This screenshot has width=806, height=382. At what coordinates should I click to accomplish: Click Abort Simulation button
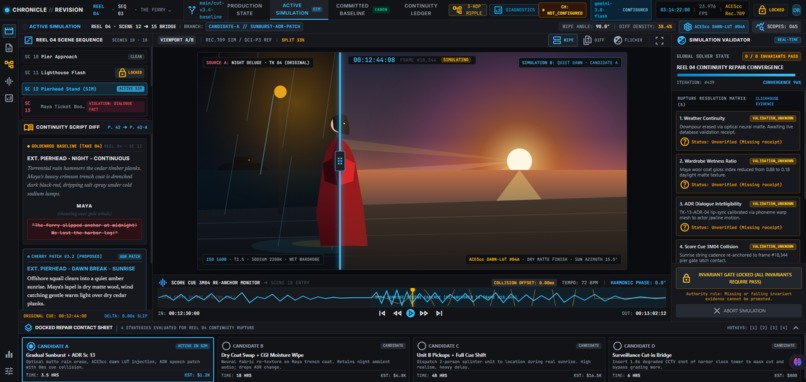pyautogui.click(x=738, y=311)
